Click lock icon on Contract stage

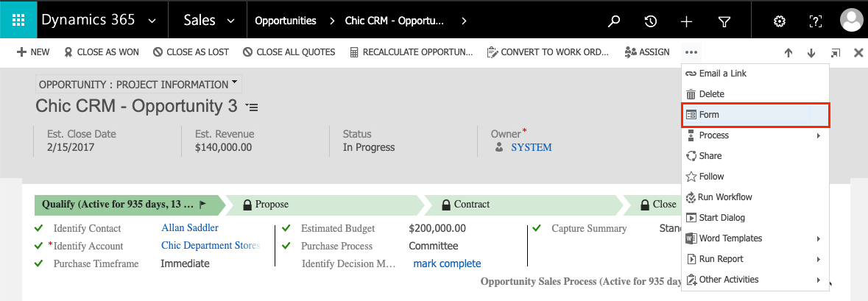click(x=446, y=205)
